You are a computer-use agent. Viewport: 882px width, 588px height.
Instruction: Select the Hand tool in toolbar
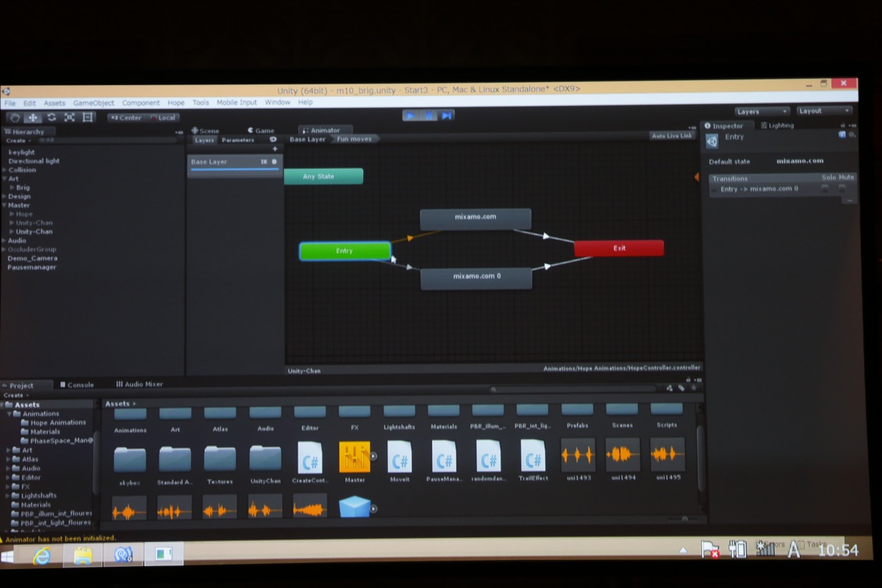[x=15, y=118]
